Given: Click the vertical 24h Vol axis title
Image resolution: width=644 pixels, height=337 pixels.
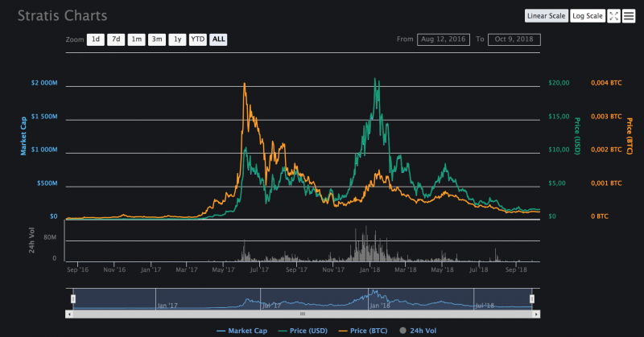Looking at the screenshot, I should (31, 240).
